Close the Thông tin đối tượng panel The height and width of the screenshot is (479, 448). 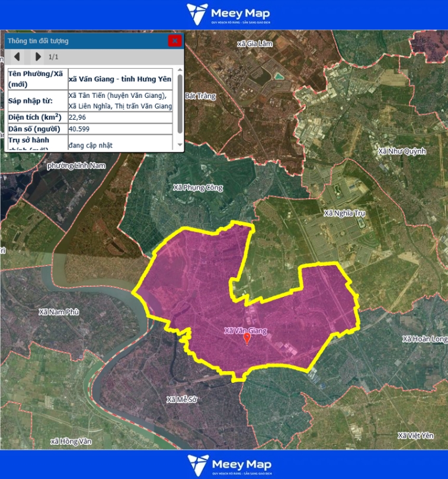pos(174,41)
